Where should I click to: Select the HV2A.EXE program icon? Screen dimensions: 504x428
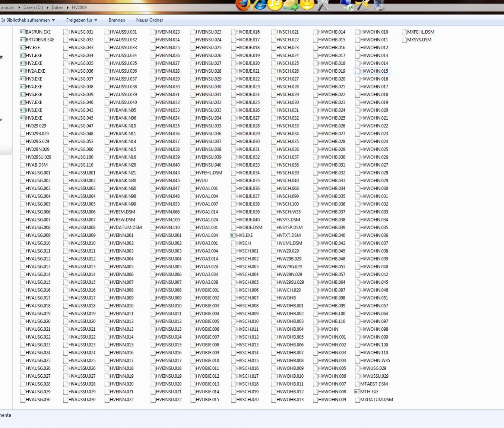pyautogui.click(x=22, y=71)
